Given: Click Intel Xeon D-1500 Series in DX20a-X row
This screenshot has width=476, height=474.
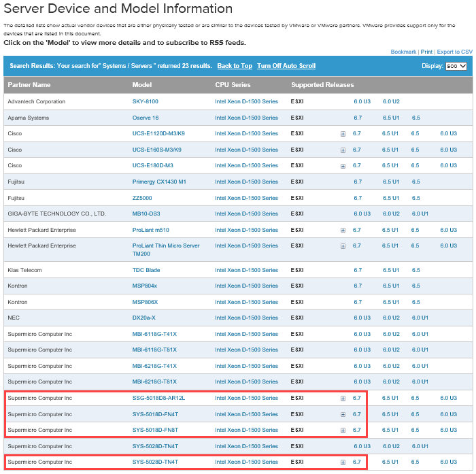Looking at the screenshot, I should click(x=246, y=318).
